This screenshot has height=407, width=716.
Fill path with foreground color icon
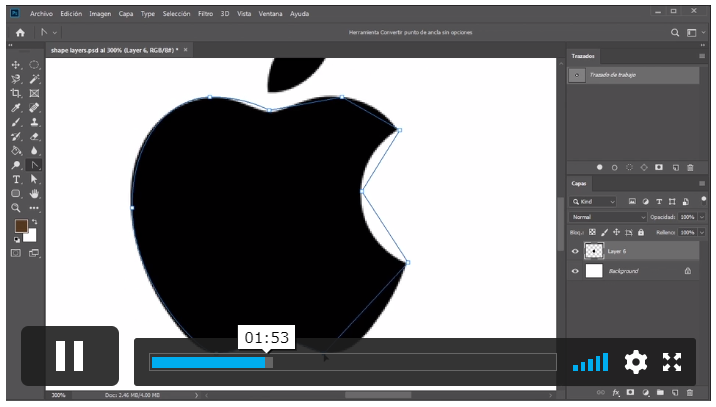[600, 168]
